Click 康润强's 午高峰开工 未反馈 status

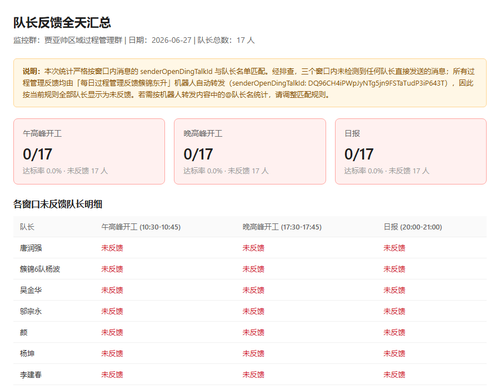click(x=112, y=248)
